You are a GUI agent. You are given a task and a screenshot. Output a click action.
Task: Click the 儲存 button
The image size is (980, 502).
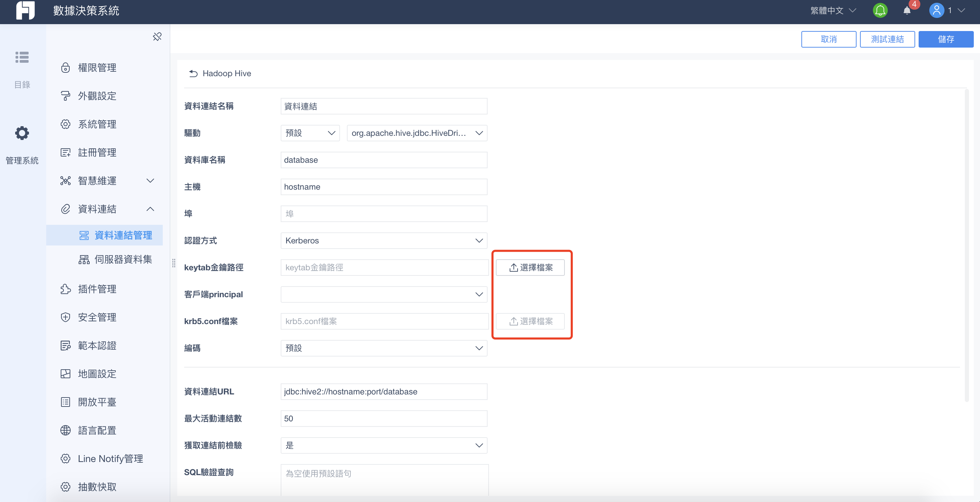[946, 39]
